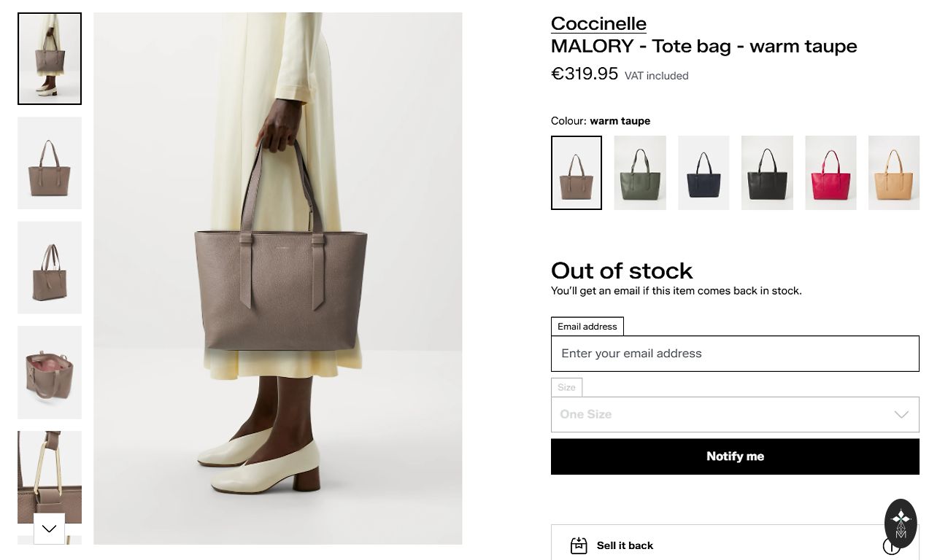Show the open-bag pink interior thumbnail
The width and height of the screenshot is (929, 560).
pos(50,372)
